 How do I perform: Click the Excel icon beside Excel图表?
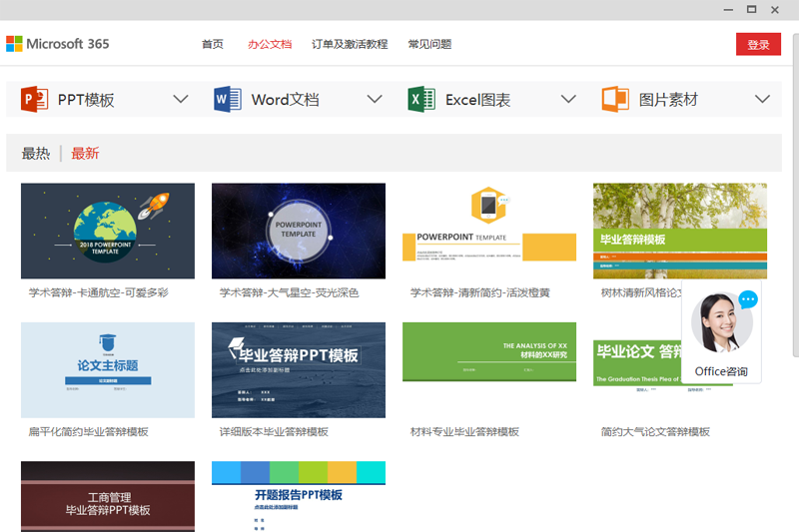point(421,100)
